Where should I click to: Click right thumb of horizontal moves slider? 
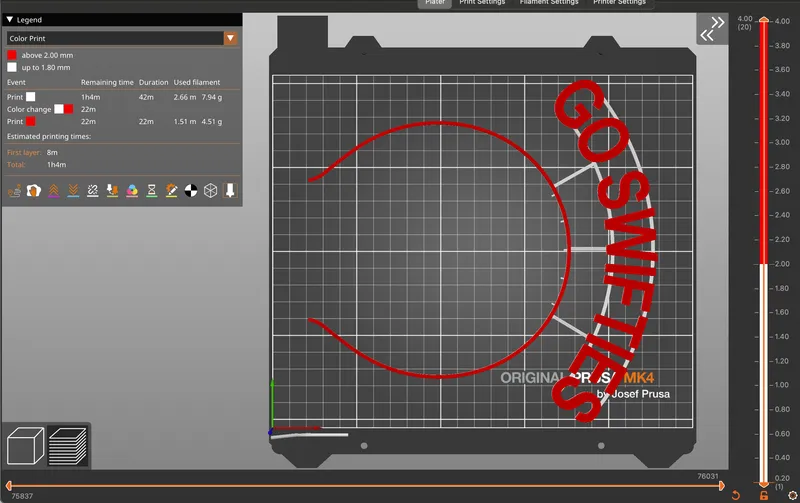[721, 486]
